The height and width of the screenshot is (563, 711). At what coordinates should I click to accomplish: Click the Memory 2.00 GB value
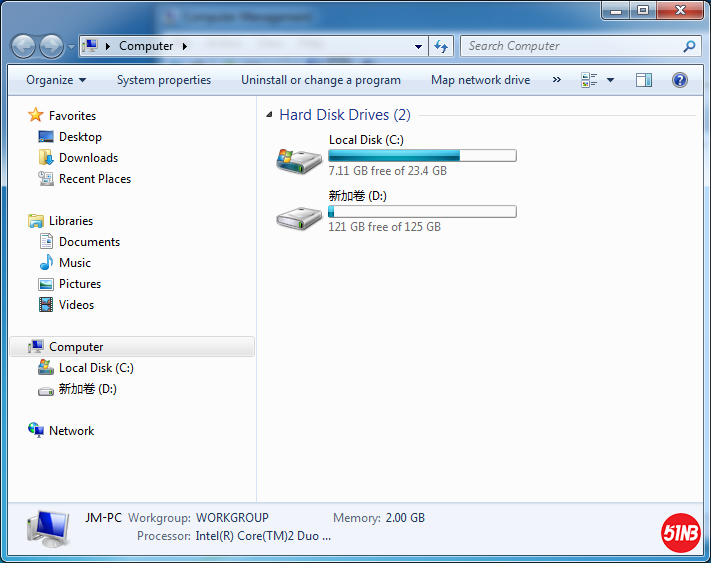point(405,518)
